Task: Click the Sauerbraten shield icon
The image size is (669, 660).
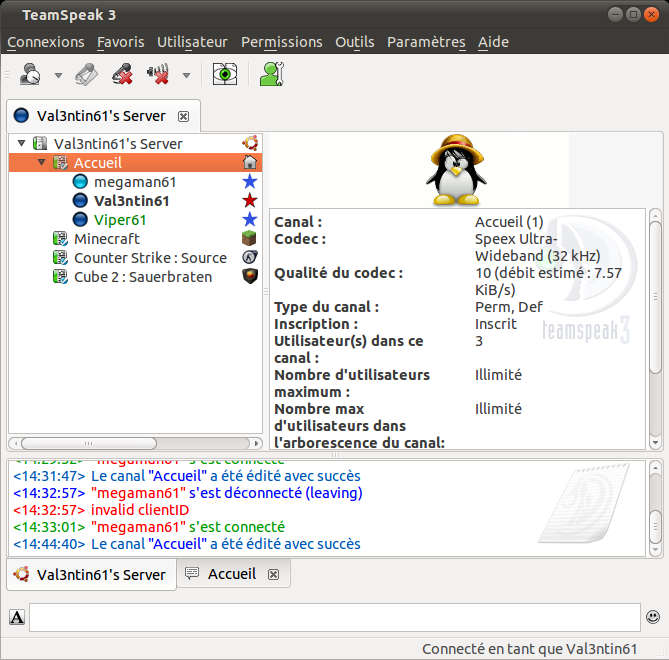Action: click(x=250, y=276)
